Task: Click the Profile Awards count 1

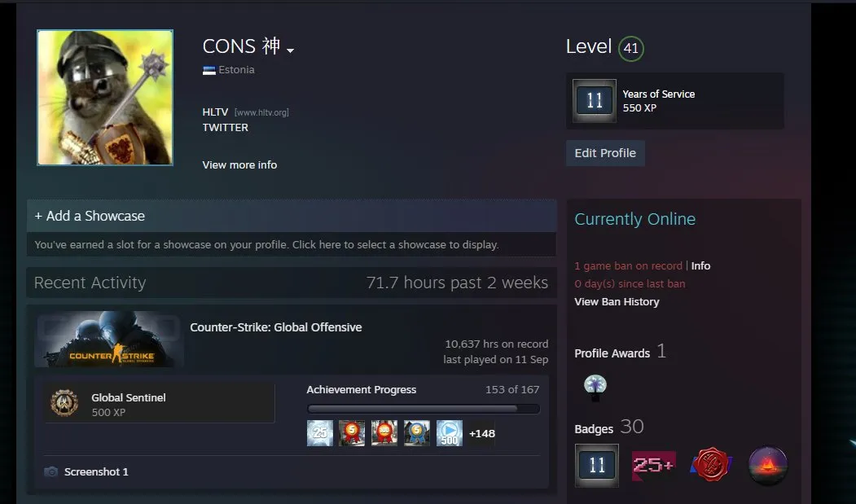Action: pyautogui.click(x=661, y=351)
